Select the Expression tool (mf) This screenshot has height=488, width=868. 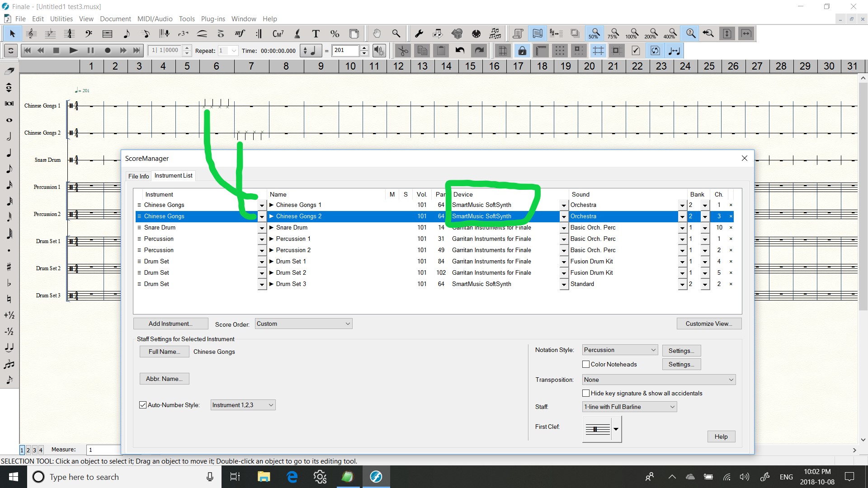[240, 33]
